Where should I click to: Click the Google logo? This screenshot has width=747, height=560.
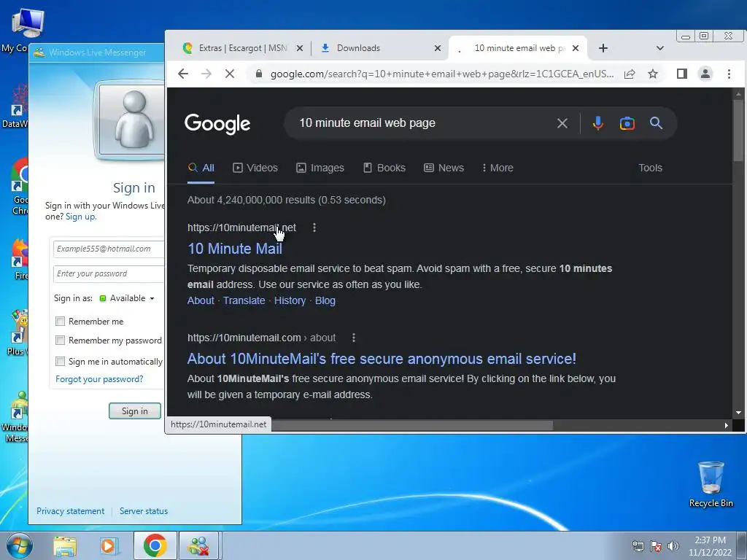(217, 124)
